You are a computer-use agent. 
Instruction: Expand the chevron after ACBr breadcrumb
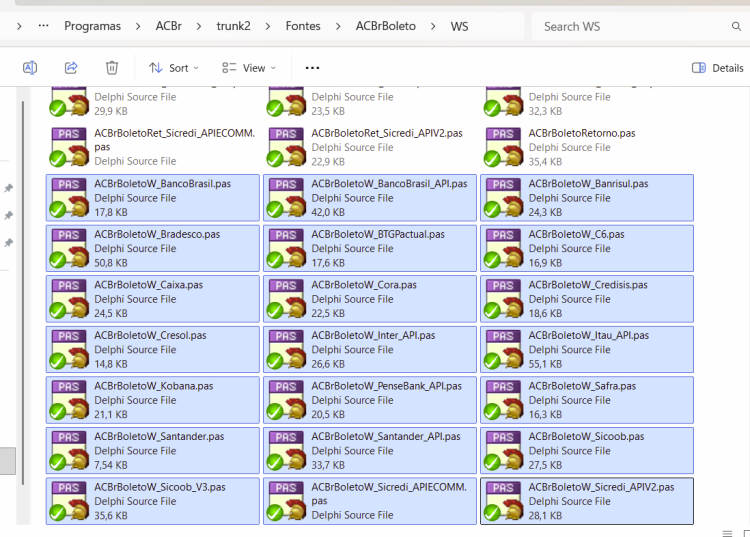(199, 26)
